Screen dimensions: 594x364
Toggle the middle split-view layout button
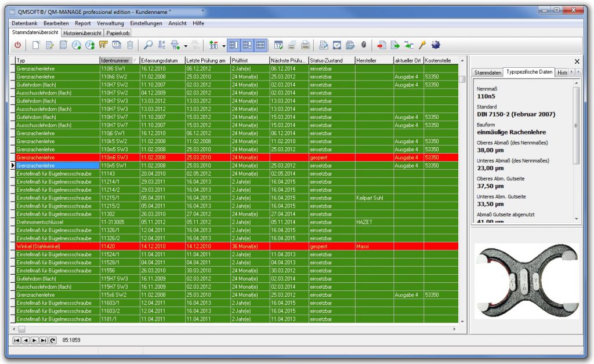pyautogui.click(x=247, y=45)
